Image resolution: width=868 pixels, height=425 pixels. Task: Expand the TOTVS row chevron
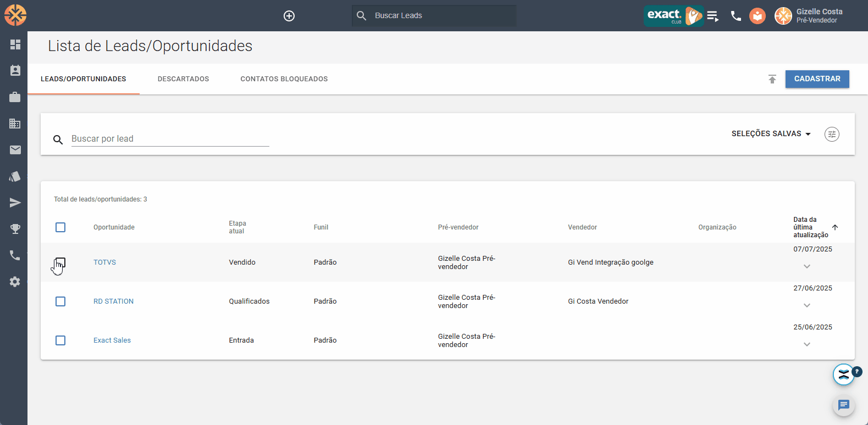tap(807, 266)
